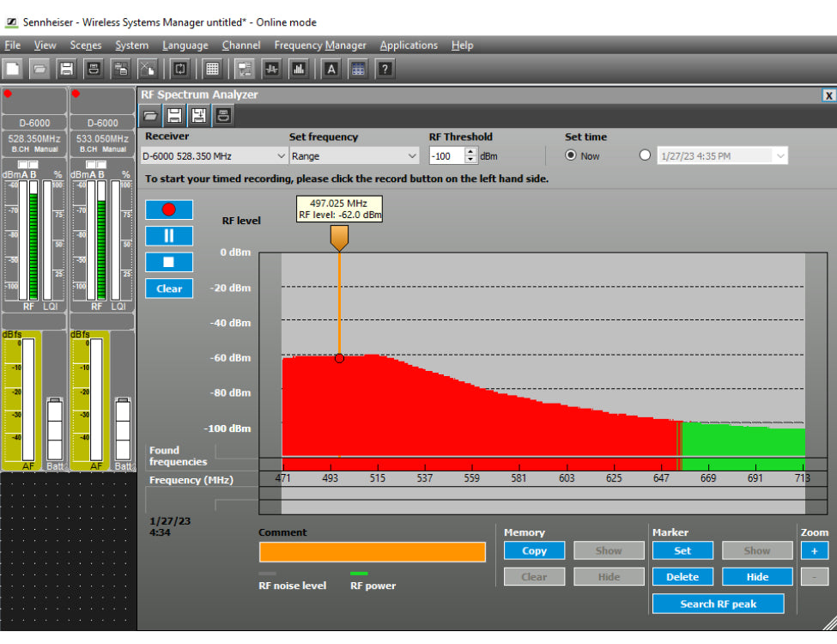Click print icon in RF Spectrum Analyzer panel

[x=222, y=115]
